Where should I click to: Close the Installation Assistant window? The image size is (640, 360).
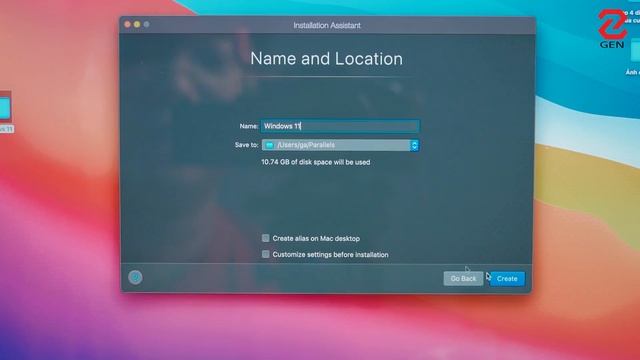click(x=128, y=24)
